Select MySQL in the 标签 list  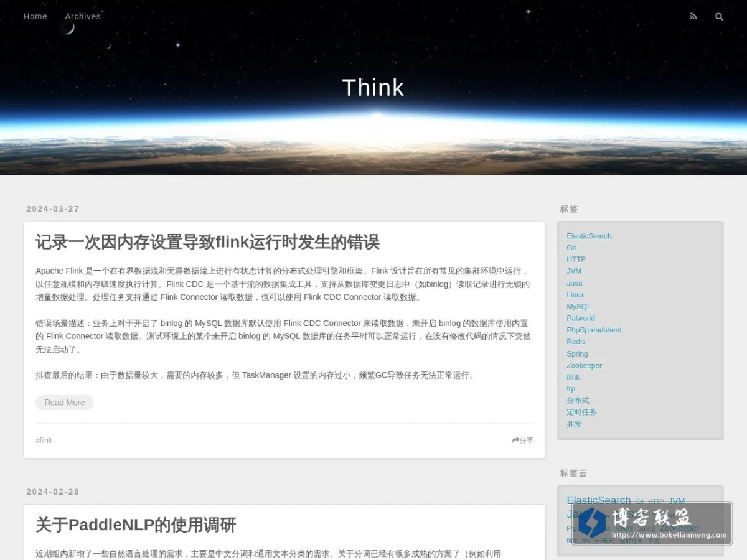tap(579, 306)
